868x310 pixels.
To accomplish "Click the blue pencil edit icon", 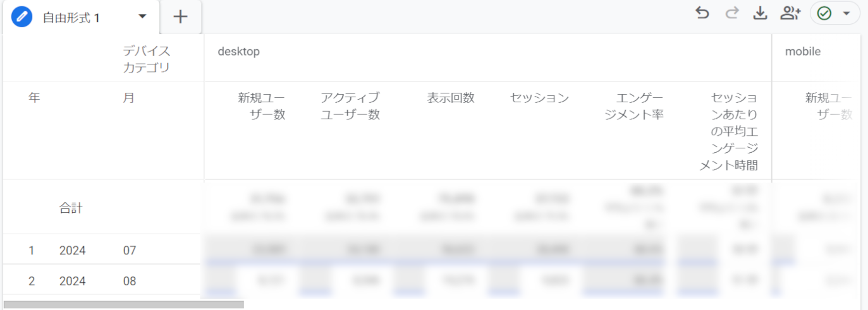I will (x=22, y=17).
